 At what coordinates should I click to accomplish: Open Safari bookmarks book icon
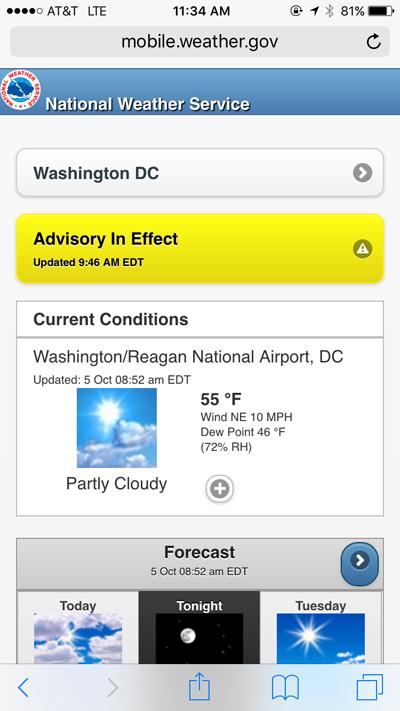pyautogui.click(x=285, y=688)
